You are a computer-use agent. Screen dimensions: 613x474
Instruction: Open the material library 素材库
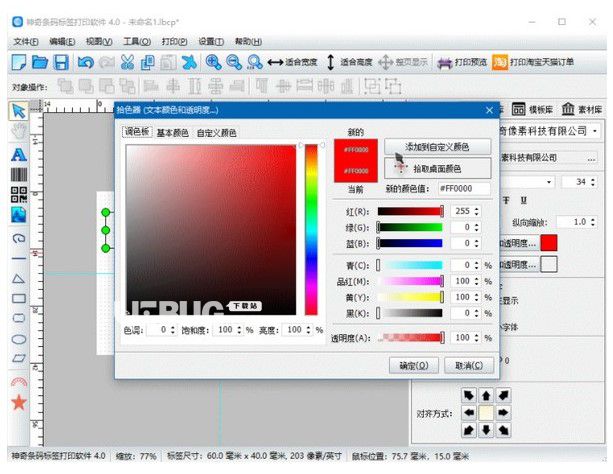point(582,110)
